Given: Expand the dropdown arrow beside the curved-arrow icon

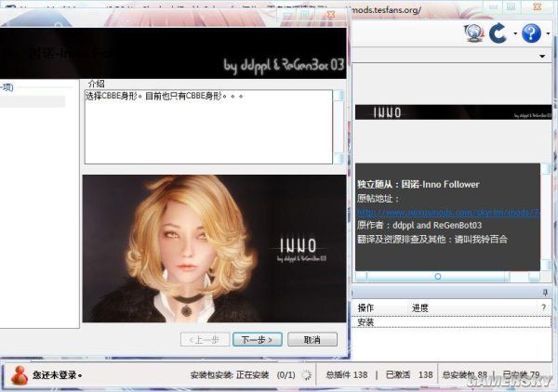Looking at the screenshot, I should coord(515,33).
